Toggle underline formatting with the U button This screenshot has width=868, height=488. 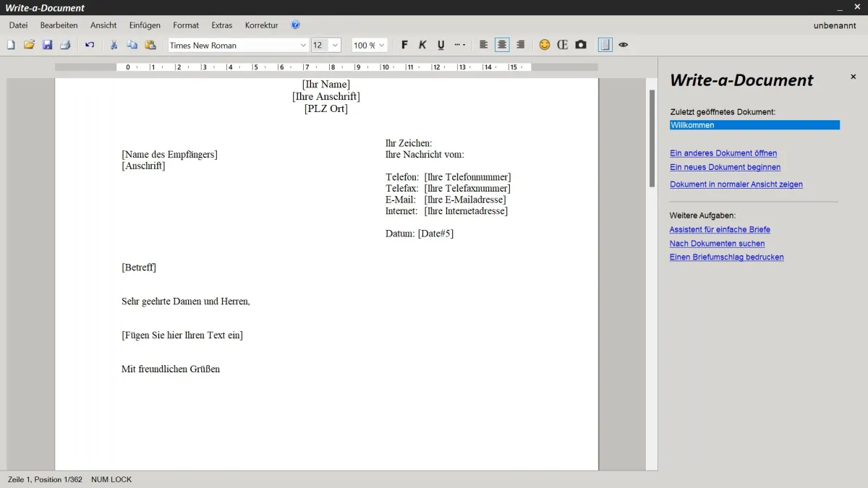441,45
